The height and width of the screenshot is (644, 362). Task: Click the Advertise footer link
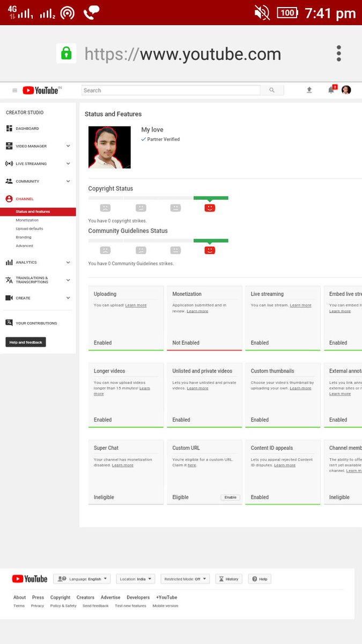[110, 597]
